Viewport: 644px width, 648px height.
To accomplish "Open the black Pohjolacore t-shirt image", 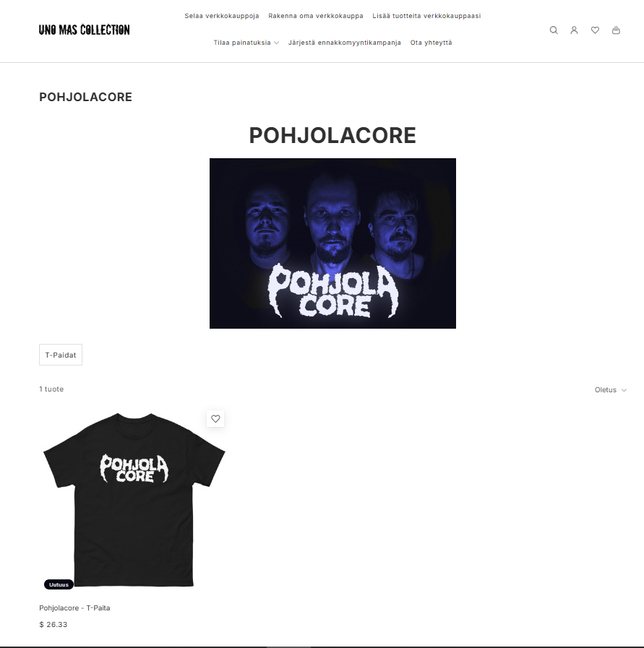I will pos(134,499).
